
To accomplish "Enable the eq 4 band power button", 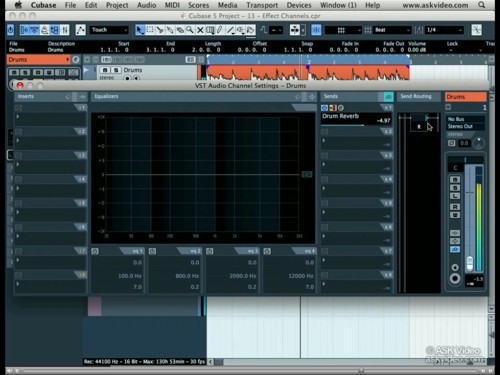I will pos(267,251).
